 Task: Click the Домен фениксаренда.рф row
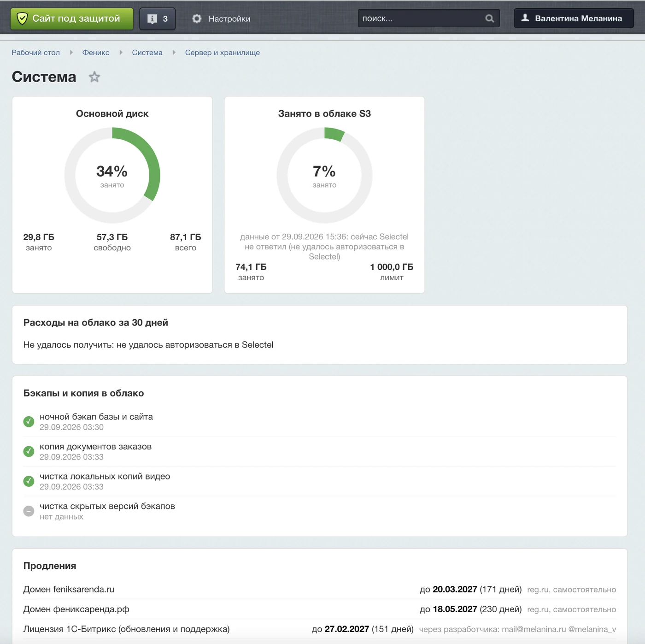(x=320, y=609)
